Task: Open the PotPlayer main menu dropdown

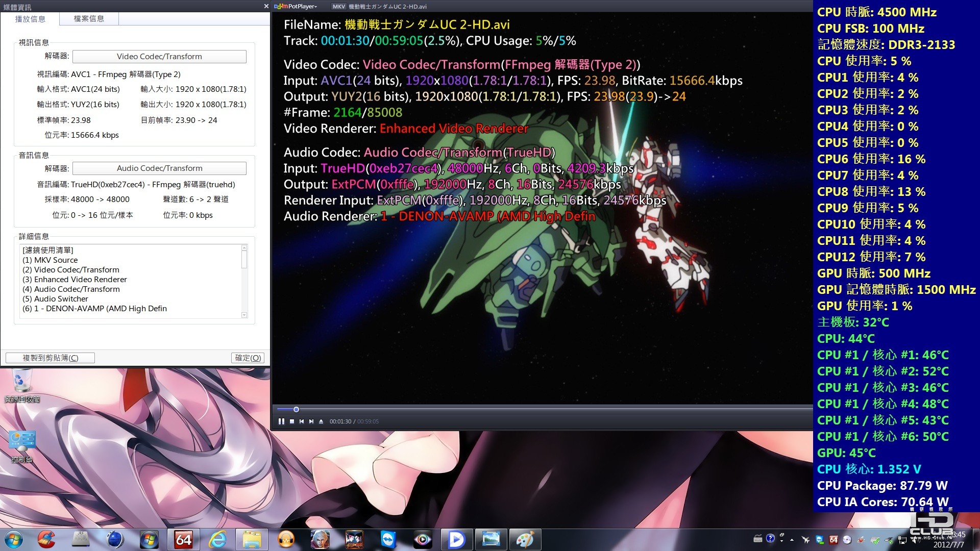Action: click(x=296, y=6)
